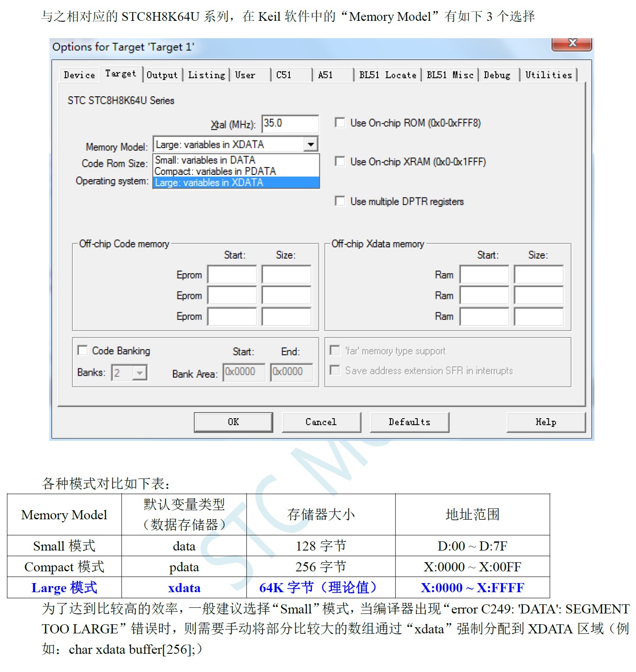Click the 'STC STC8H8K64U Series' label
This screenshot has height=672, width=636.
click(121, 100)
